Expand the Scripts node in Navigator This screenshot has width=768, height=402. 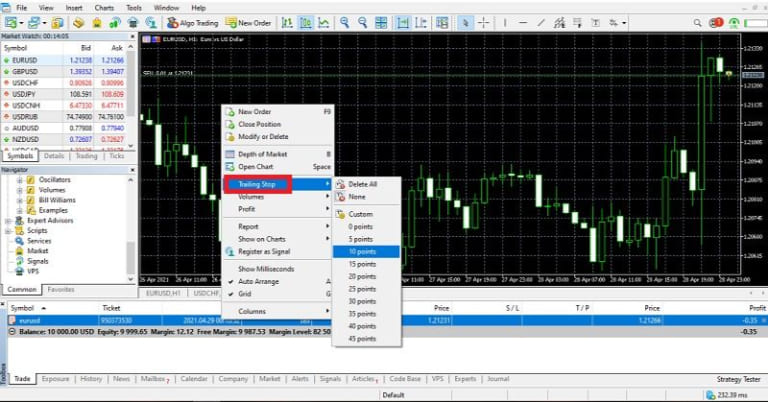click(x=7, y=231)
